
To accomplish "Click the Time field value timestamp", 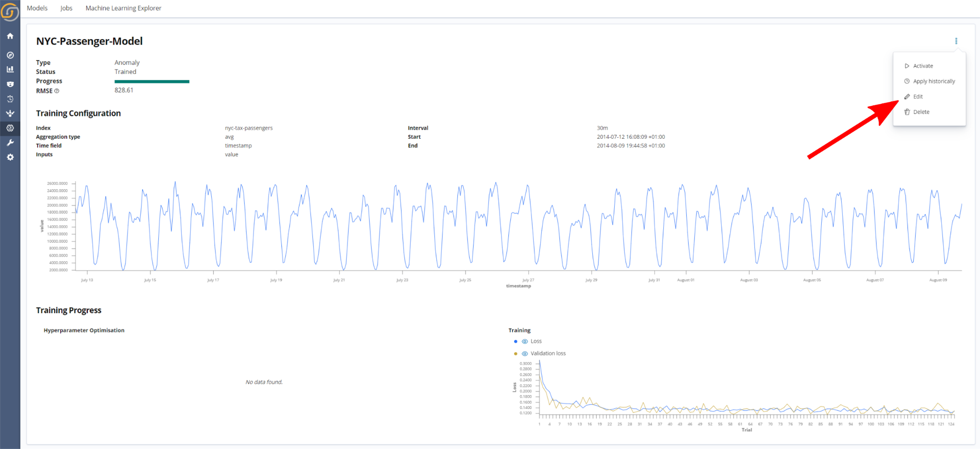I will pyautogui.click(x=238, y=146).
